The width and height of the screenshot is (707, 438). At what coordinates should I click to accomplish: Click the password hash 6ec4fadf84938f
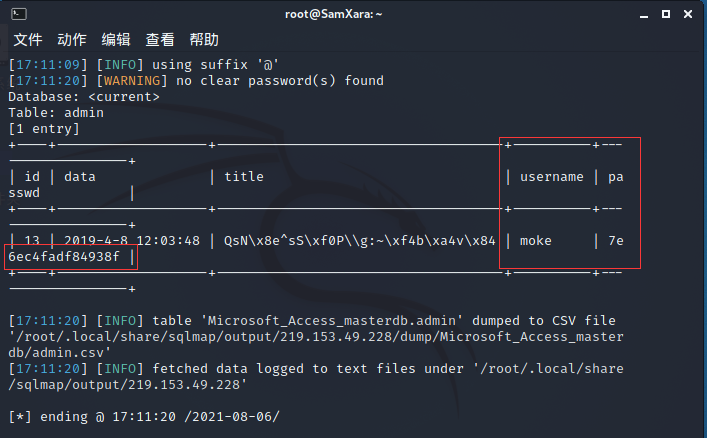pyautogui.click(x=64, y=257)
